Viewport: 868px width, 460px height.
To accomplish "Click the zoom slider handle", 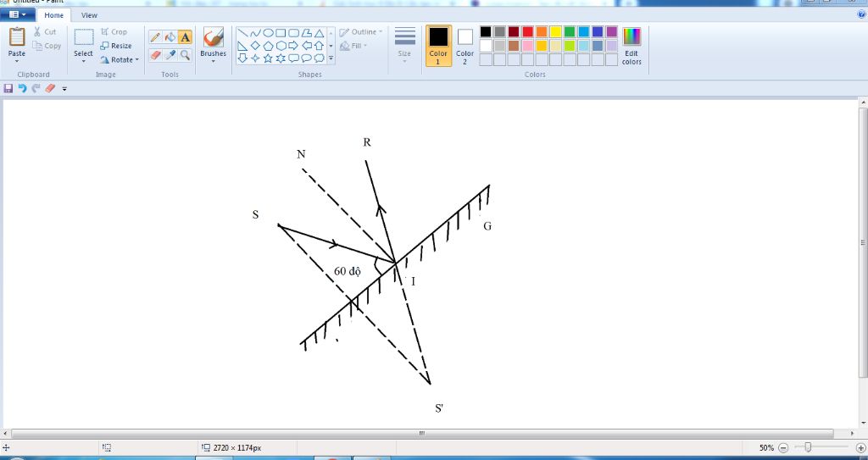I will (x=808, y=447).
